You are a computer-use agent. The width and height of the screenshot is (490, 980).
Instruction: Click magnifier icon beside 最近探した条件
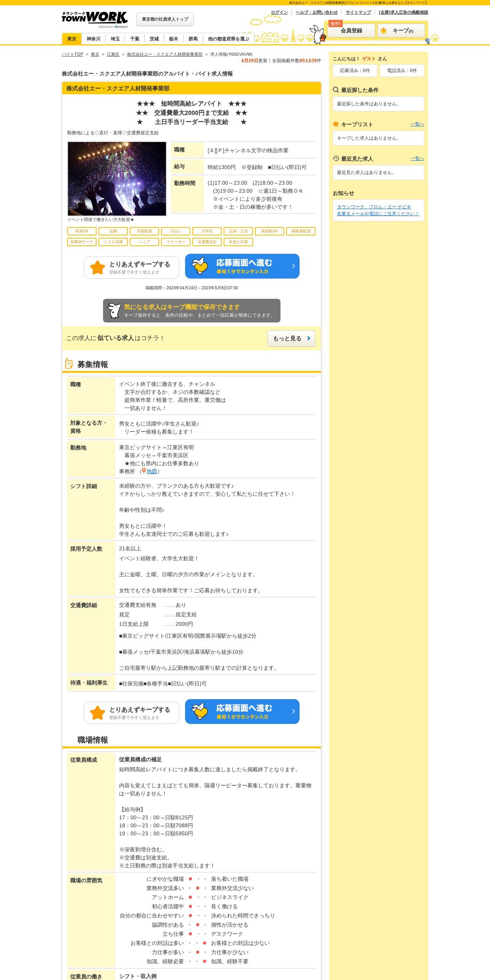click(x=336, y=90)
